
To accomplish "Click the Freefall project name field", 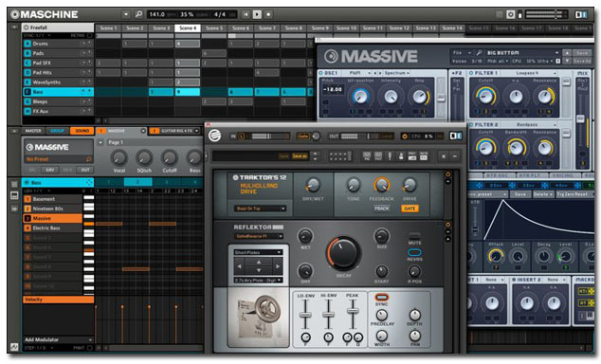I will point(58,27).
